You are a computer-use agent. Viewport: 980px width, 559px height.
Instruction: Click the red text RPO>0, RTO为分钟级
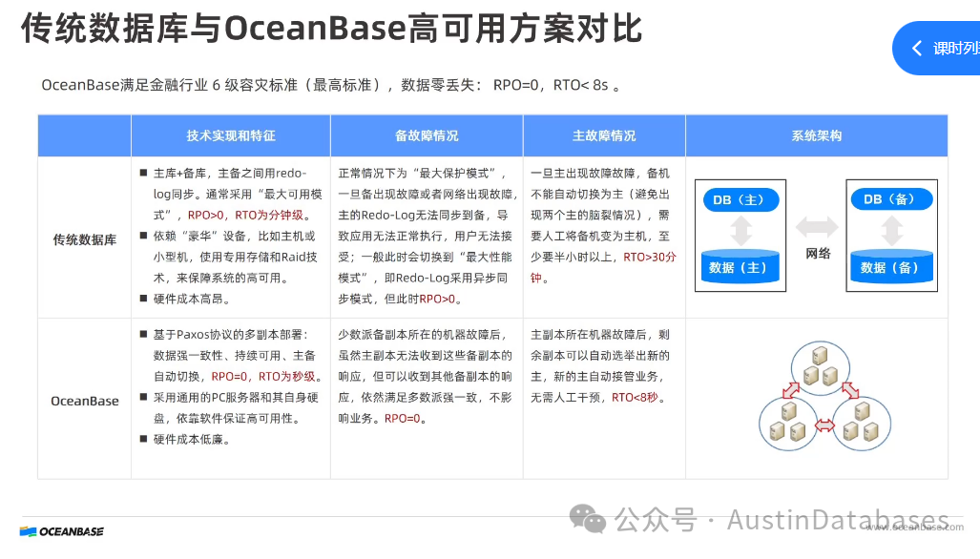click(x=245, y=215)
